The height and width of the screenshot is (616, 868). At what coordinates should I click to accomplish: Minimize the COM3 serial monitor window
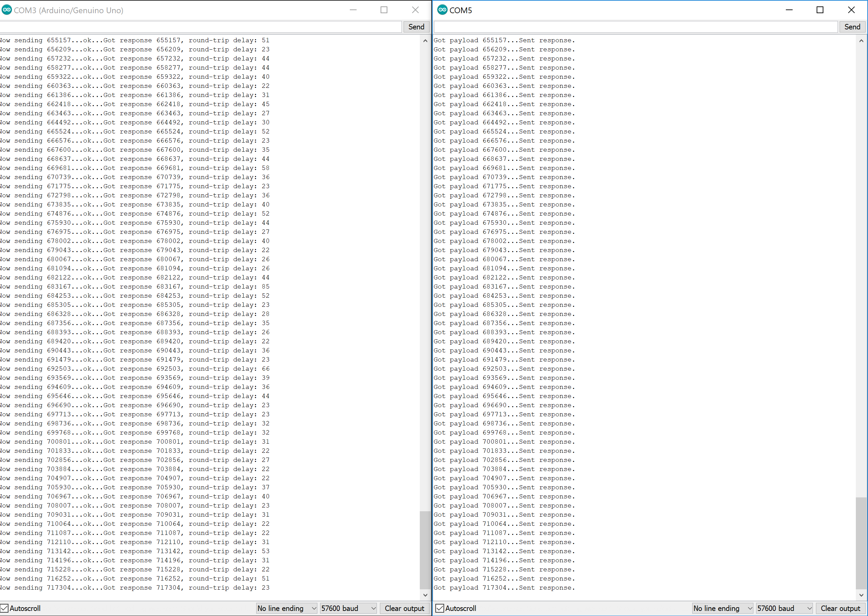(x=353, y=10)
